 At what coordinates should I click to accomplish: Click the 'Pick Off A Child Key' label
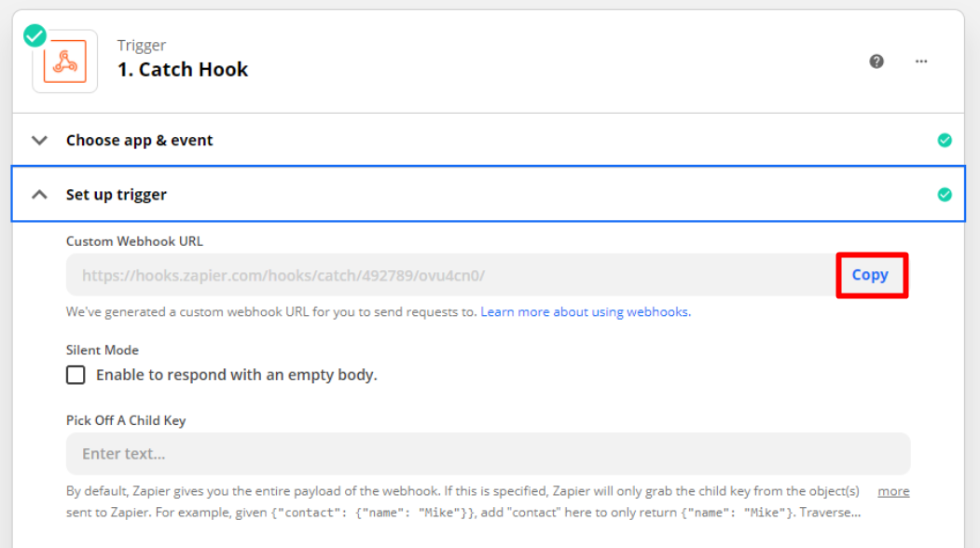[126, 420]
